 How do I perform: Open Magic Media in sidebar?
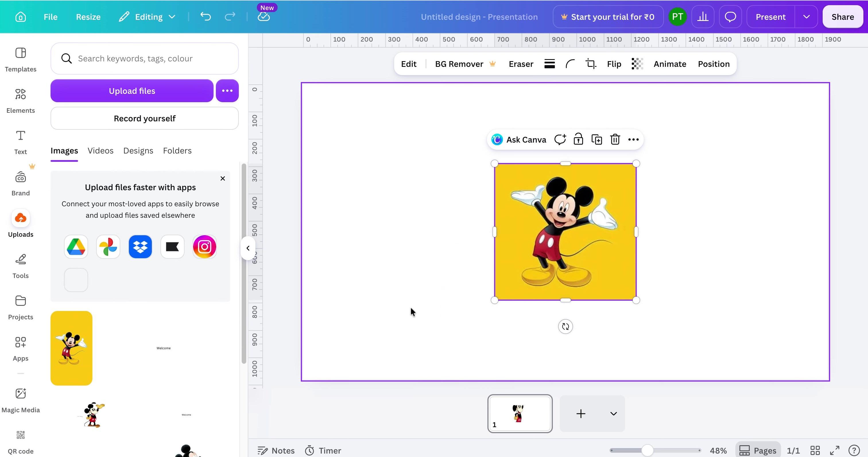click(x=21, y=401)
